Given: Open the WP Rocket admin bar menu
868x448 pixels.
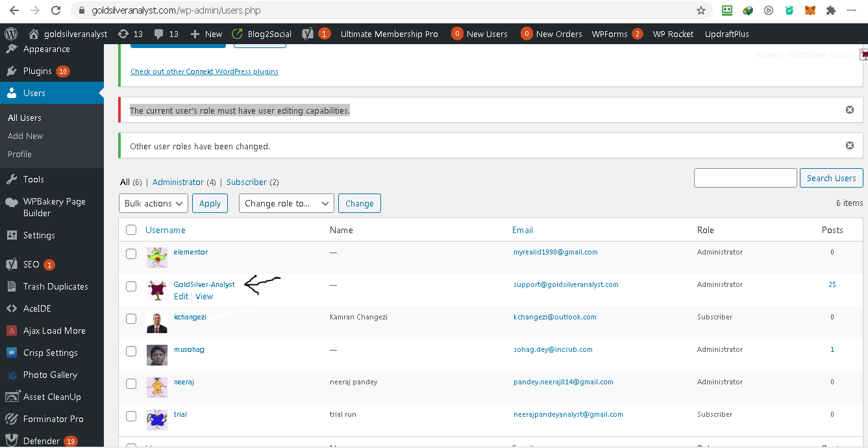Looking at the screenshot, I should (673, 34).
